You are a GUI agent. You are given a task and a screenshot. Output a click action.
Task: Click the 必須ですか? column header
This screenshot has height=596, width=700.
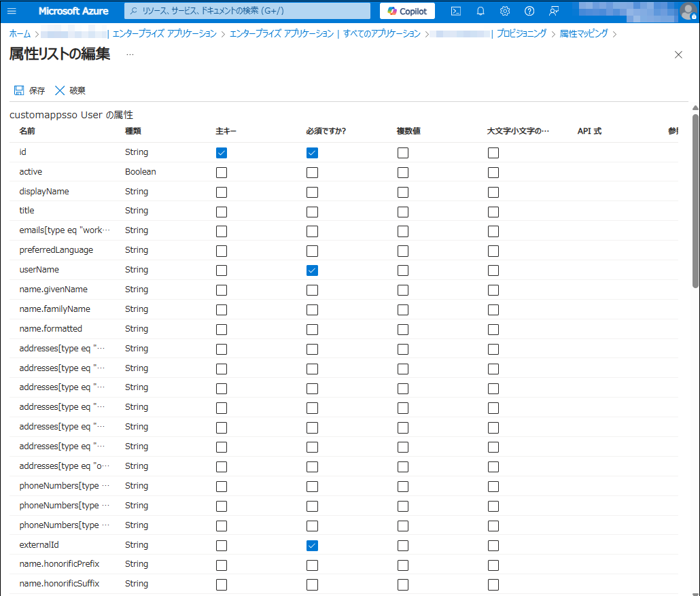coord(326,130)
